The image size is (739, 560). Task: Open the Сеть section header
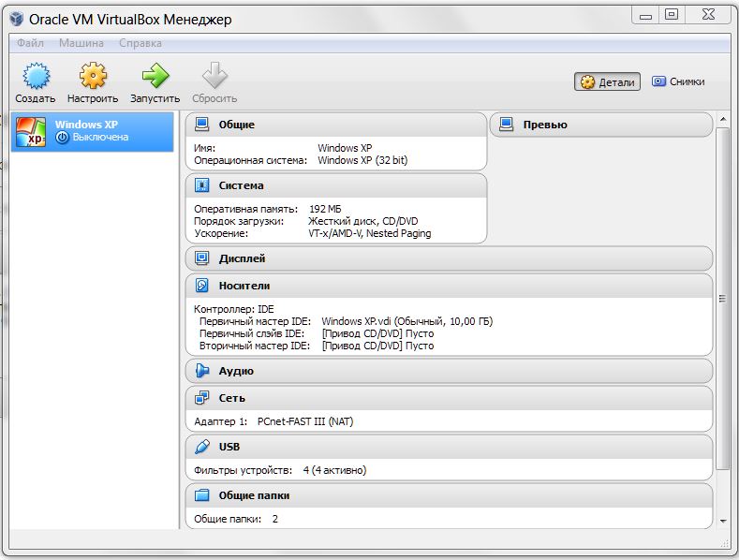click(450, 398)
